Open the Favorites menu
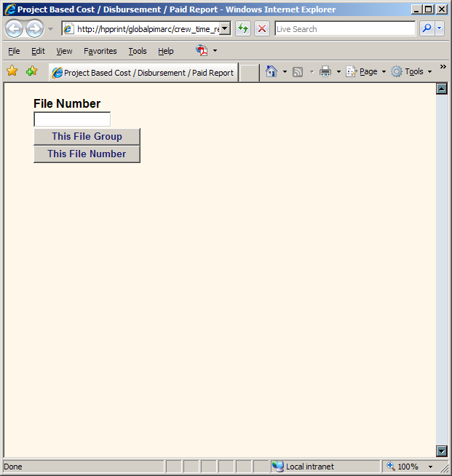This screenshot has width=452, height=476. 100,51
